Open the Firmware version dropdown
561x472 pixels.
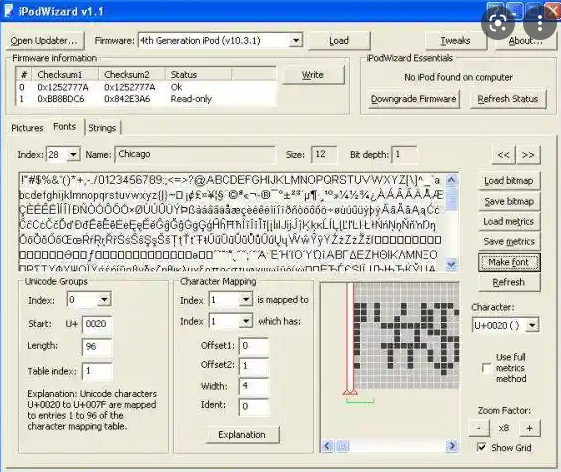coord(296,40)
